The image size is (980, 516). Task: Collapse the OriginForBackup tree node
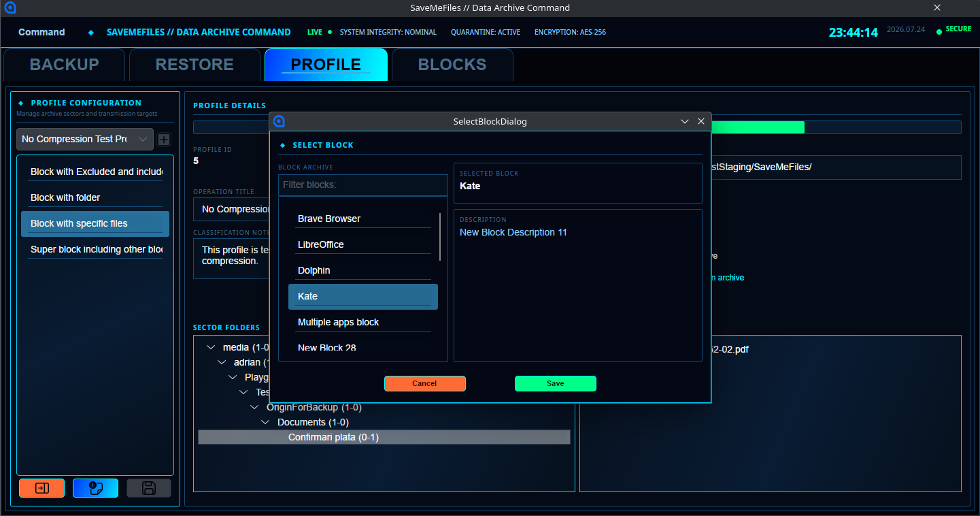[x=254, y=407]
